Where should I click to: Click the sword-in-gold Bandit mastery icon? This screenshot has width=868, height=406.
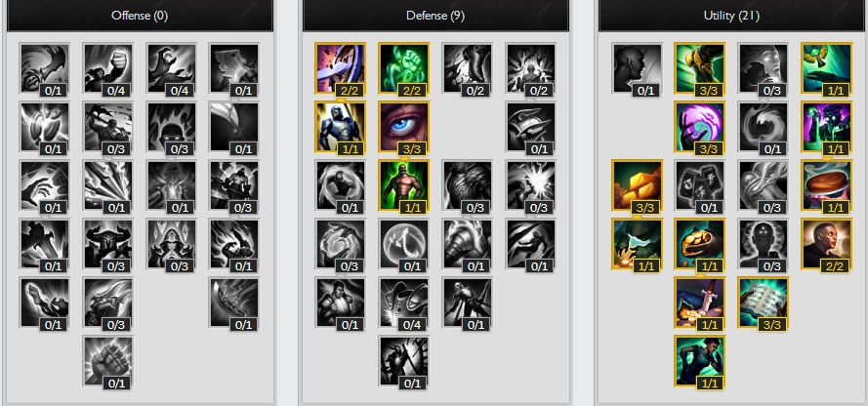pyautogui.click(x=700, y=303)
